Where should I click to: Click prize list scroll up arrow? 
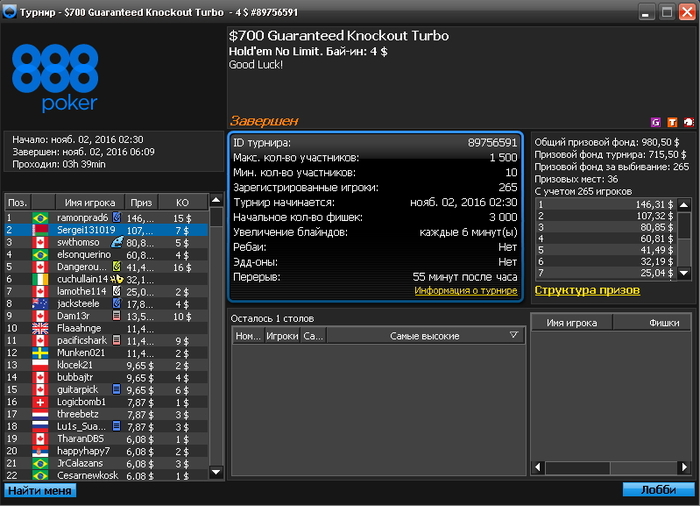pos(684,205)
